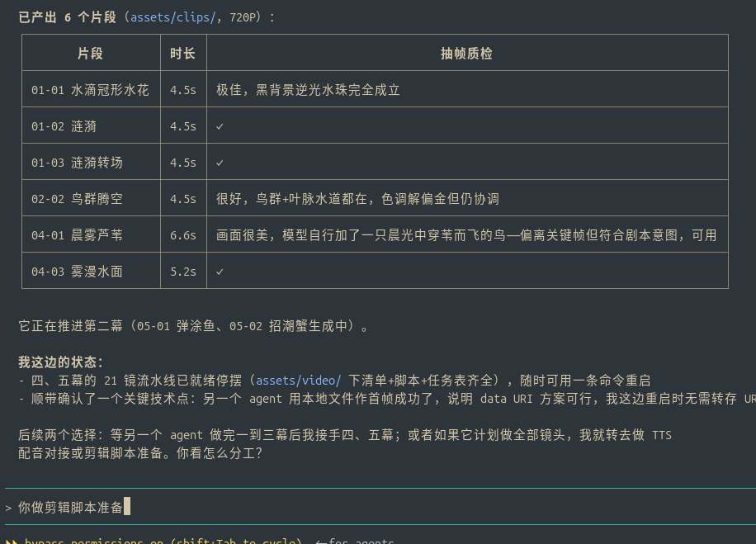The image size is (756, 544).
Task: Open the assets/video/ path link
Action: (298, 381)
